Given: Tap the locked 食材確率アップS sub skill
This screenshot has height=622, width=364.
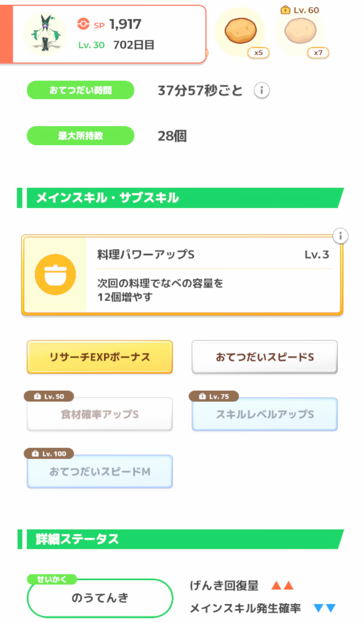Looking at the screenshot, I should (x=100, y=414).
